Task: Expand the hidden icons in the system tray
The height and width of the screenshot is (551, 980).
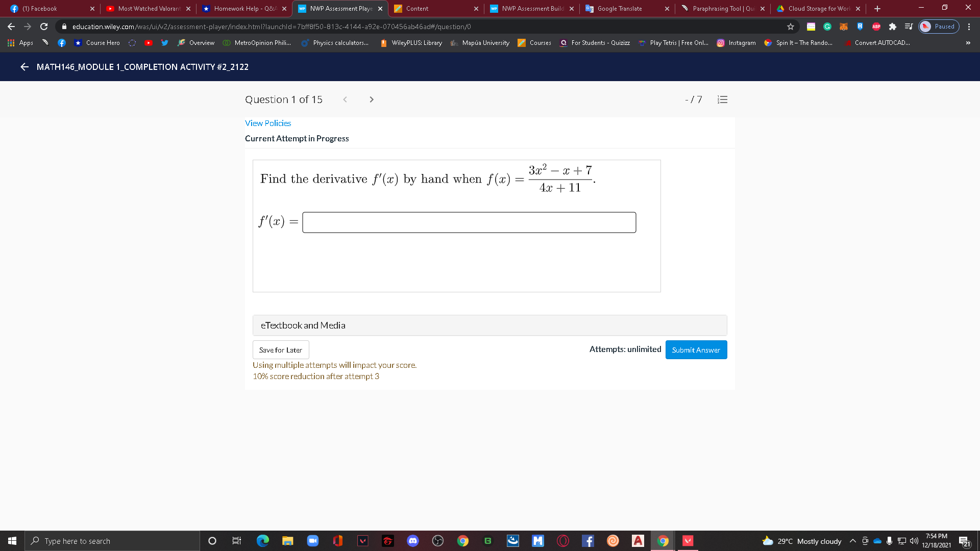Action: point(852,541)
